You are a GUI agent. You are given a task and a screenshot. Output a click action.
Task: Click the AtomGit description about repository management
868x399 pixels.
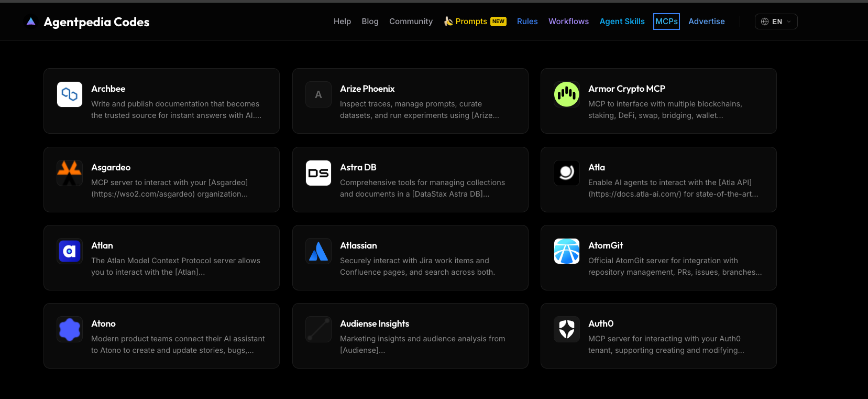[x=675, y=266]
